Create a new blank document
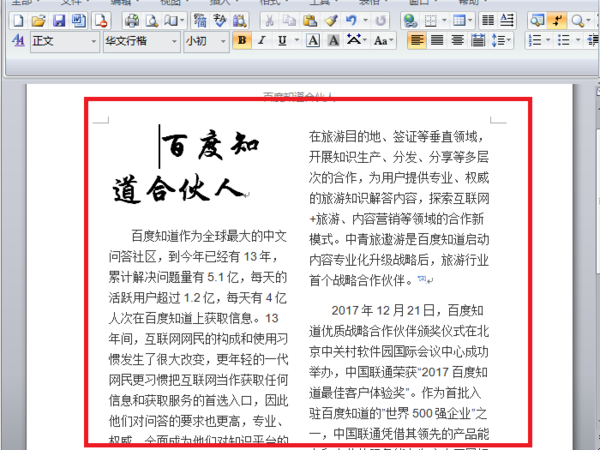The width and height of the screenshot is (600, 450). [x=18, y=20]
